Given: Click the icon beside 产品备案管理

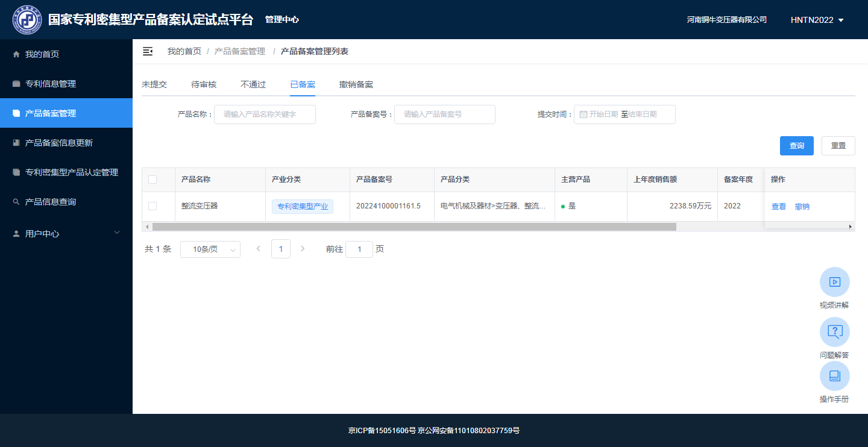Looking at the screenshot, I should (x=16, y=113).
